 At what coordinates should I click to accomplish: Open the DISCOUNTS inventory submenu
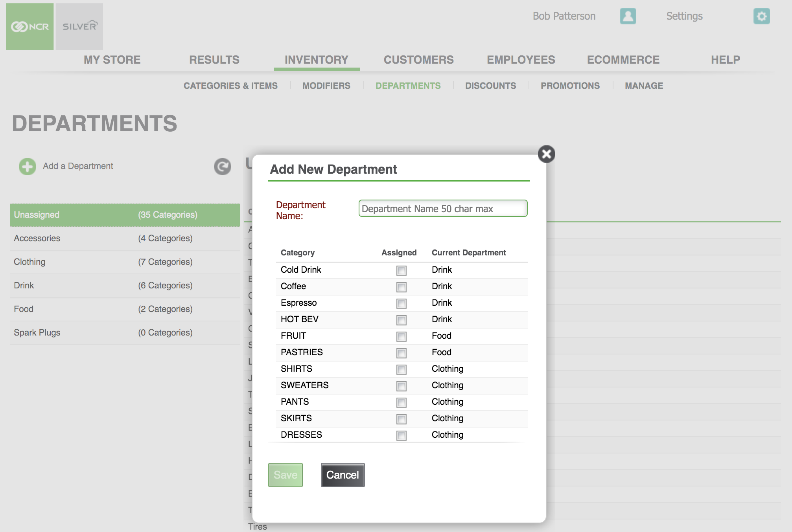point(491,86)
